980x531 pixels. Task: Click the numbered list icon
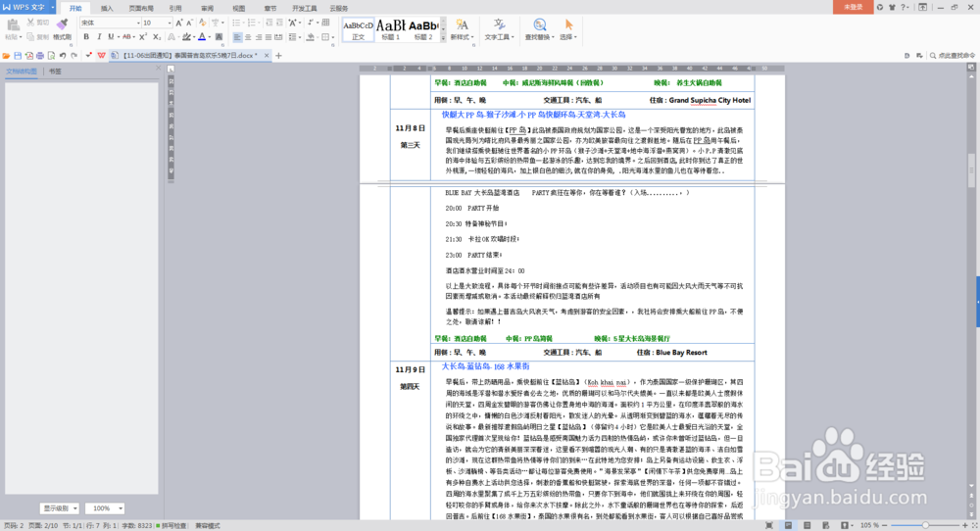(251, 23)
